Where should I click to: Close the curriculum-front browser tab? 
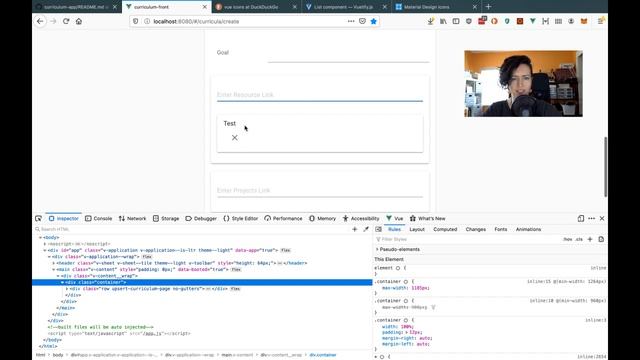204,7
